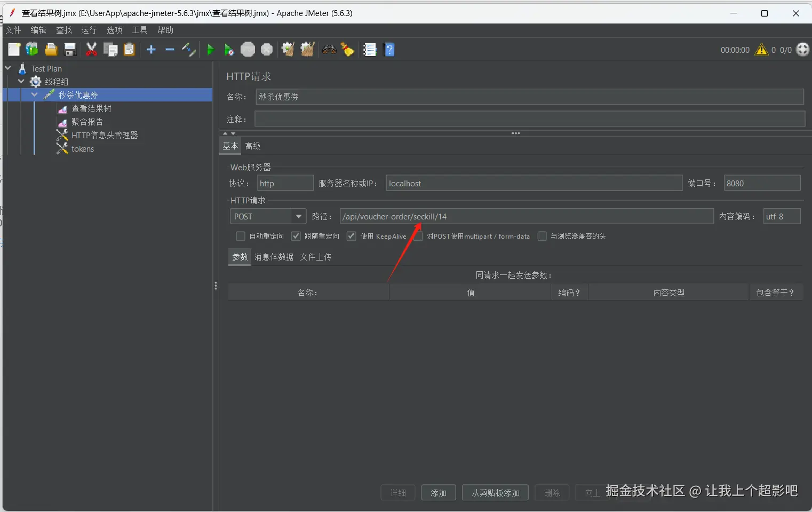Screen dimensions: 812x512
Task: Click the Stop test icon
Action: click(248, 50)
